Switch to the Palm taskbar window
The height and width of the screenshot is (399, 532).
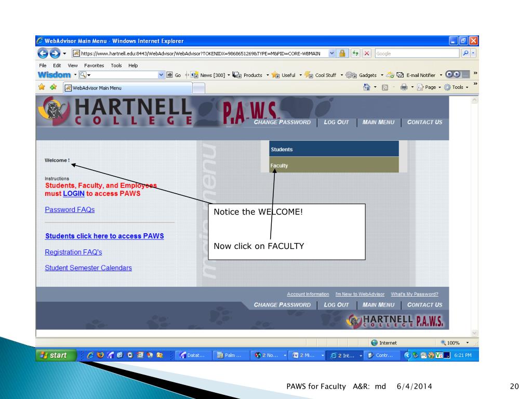[231, 355]
